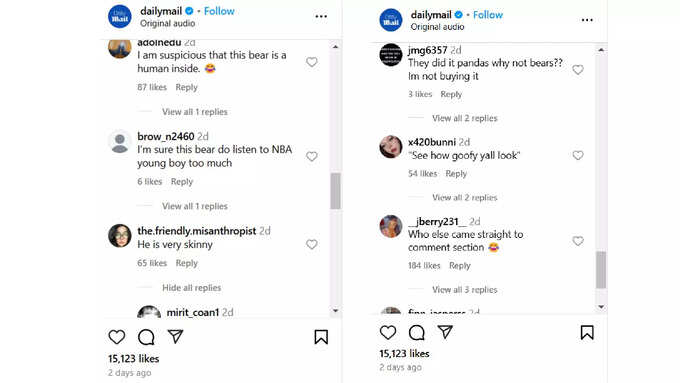Open the.friendly.misanthropist profile
Screen dimensions: 680x383
196,231
